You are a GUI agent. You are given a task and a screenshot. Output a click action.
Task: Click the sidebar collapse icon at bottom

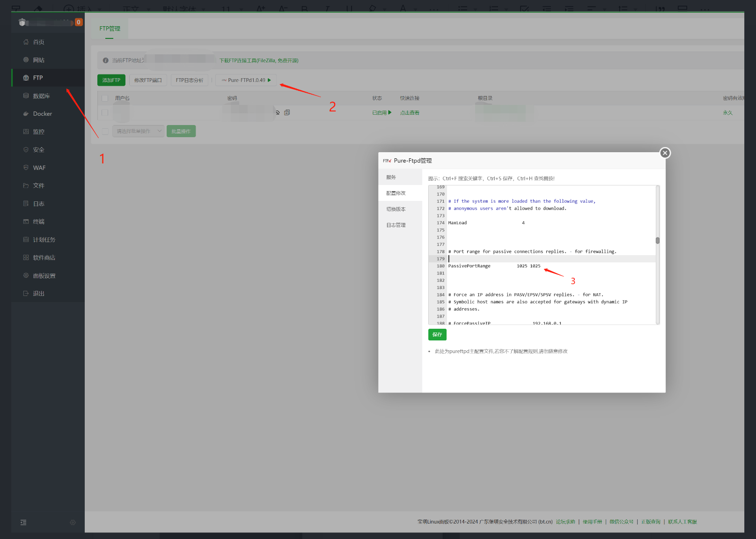tap(23, 523)
